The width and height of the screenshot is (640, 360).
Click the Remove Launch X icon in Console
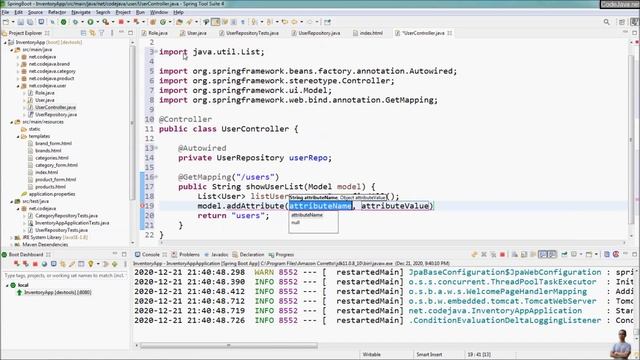(x=484, y=254)
